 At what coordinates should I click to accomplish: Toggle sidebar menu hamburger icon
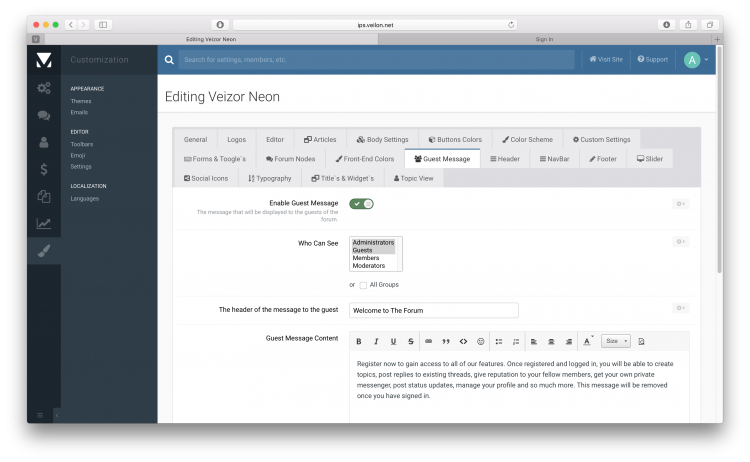(40, 415)
